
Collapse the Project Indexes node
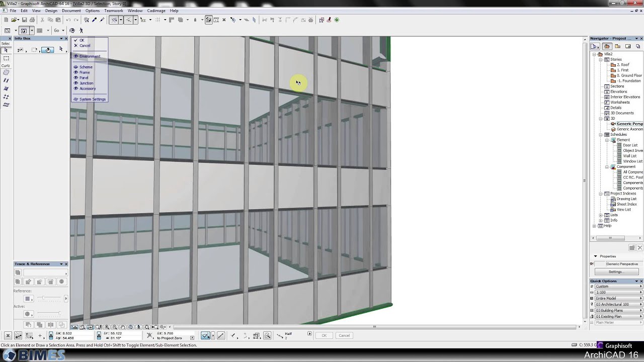pyautogui.click(x=601, y=194)
